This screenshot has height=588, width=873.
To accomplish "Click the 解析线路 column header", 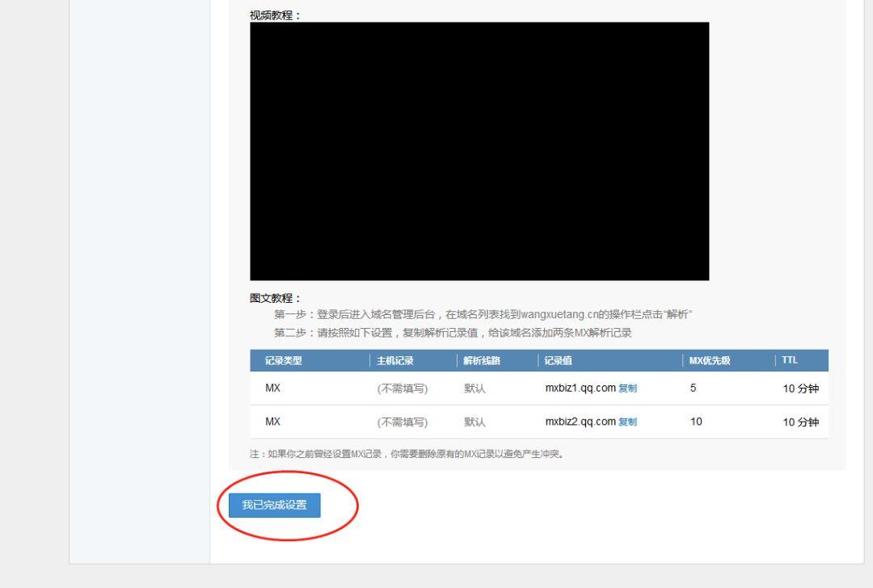I will pos(483,360).
